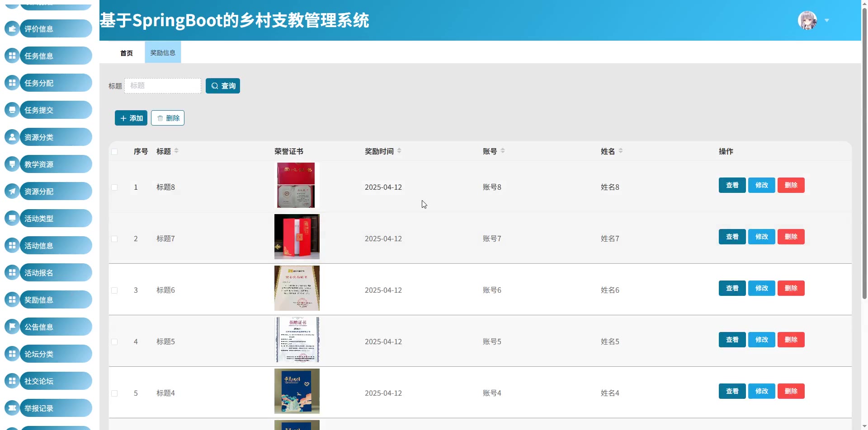Click 修改 for row 标题4
This screenshot has width=868, height=430.
(x=762, y=391)
